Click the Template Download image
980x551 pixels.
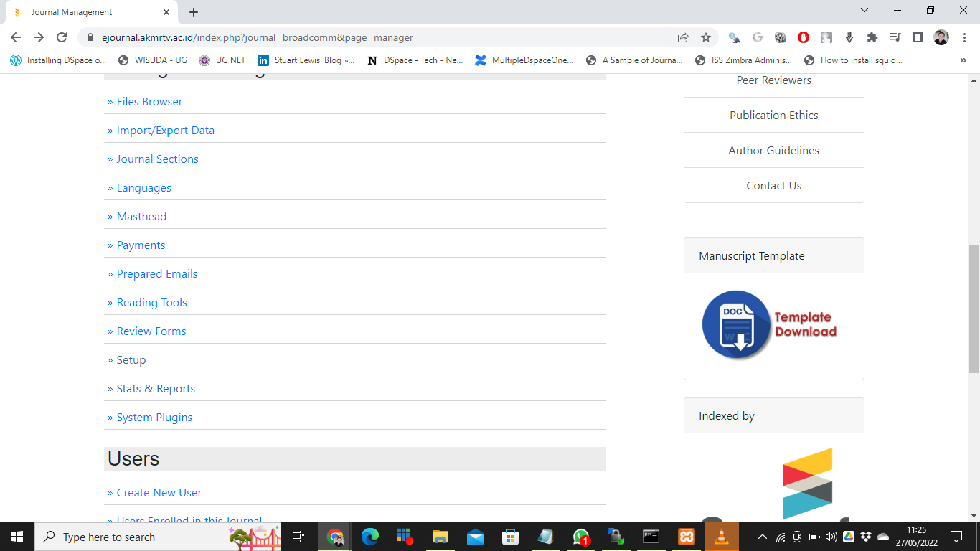click(x=769, y=325)
